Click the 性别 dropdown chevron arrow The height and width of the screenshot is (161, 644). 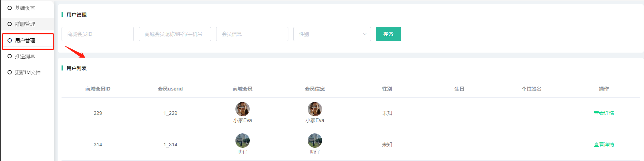365,34
